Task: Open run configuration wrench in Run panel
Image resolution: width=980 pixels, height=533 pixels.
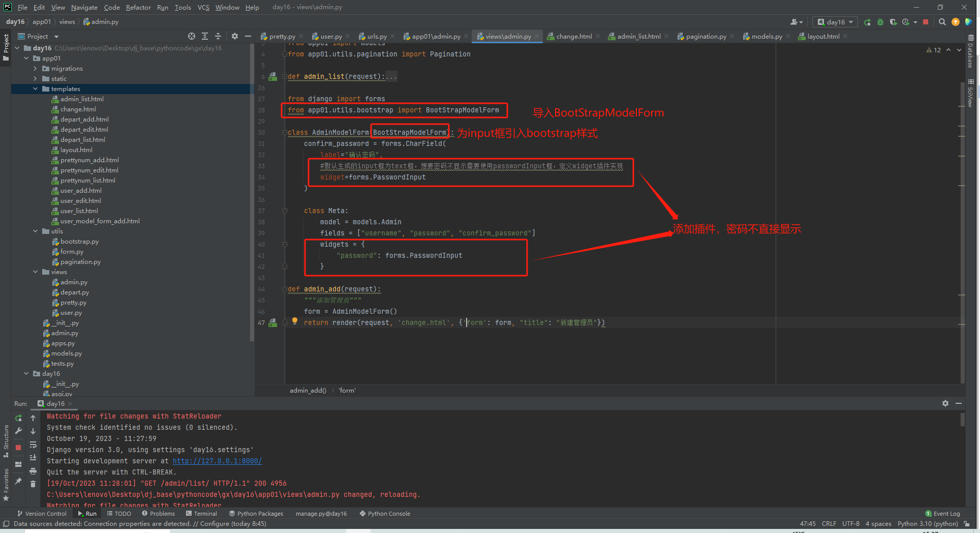Action: (x=19, y=431)
